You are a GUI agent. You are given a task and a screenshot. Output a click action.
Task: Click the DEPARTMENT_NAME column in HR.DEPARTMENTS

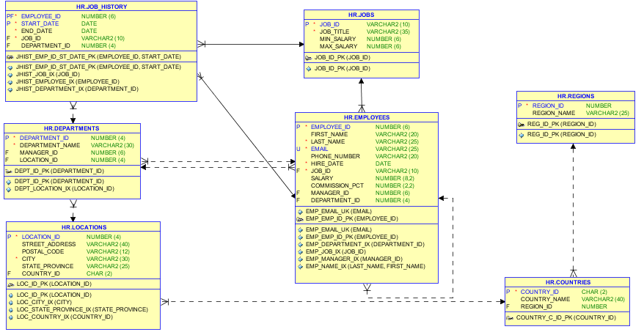(50, 145)
